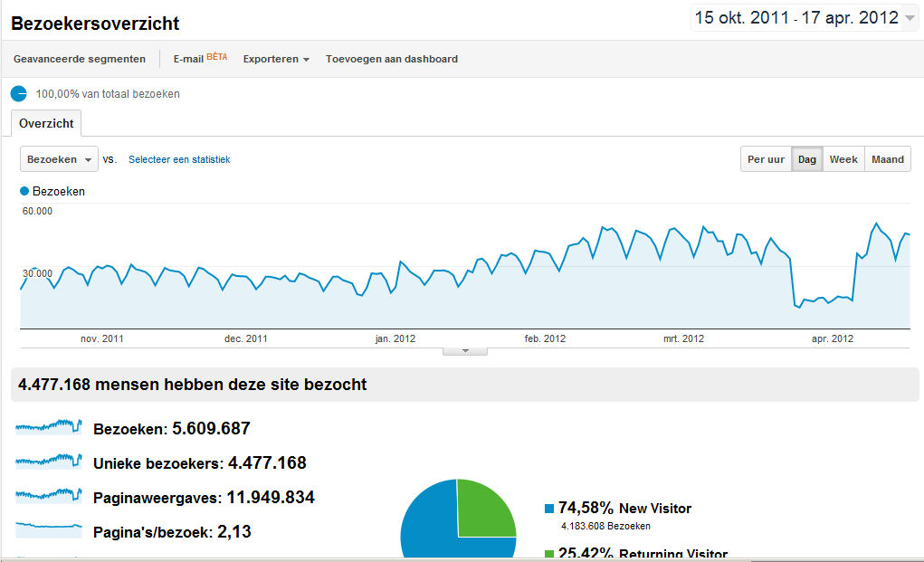Click the 4.477.168 mensen hebben deze site bezocht banner

click(x=465, y=385)
